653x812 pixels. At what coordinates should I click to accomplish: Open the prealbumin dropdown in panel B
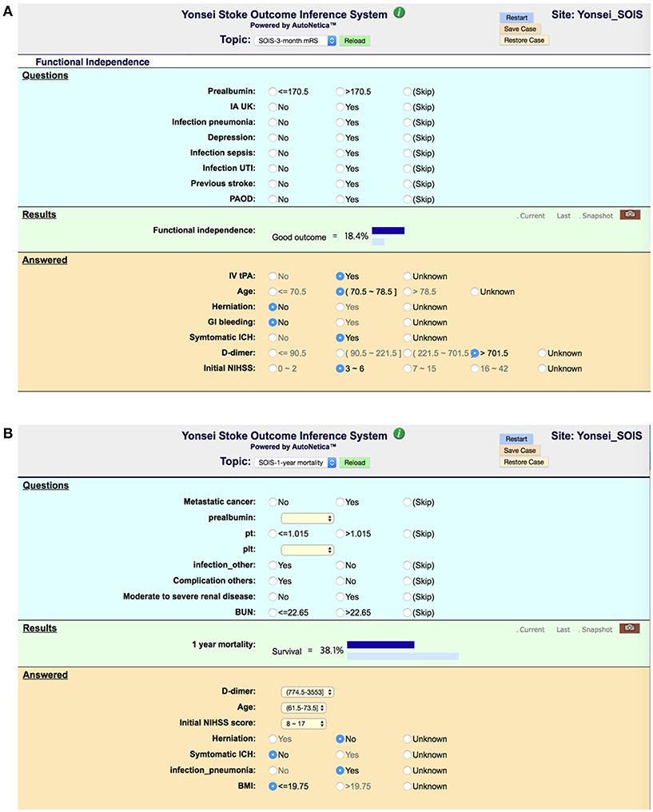pyautogui.click(x=307, y=519)
